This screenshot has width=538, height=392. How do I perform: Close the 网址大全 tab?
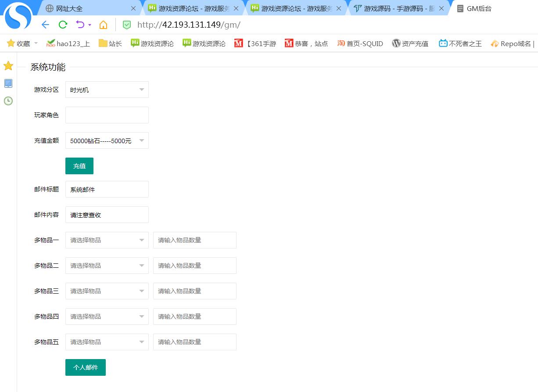133,8
